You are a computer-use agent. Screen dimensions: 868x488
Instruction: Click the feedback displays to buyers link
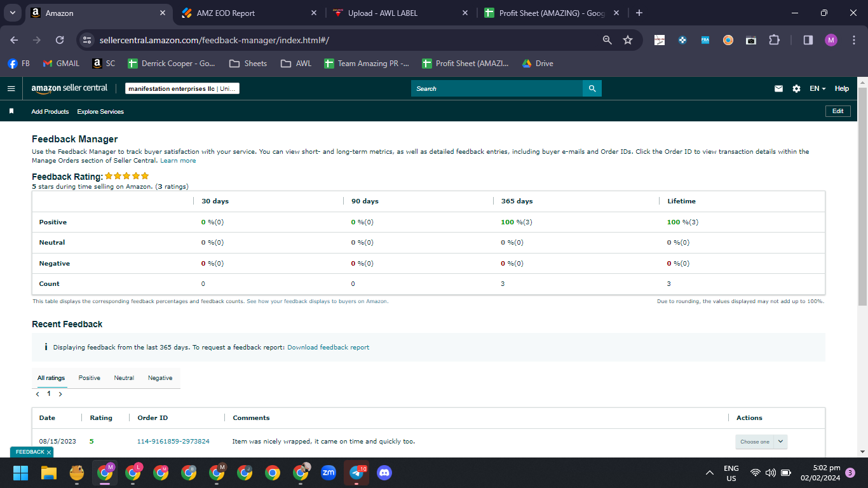pyautogui.click(x=317, y=301)
